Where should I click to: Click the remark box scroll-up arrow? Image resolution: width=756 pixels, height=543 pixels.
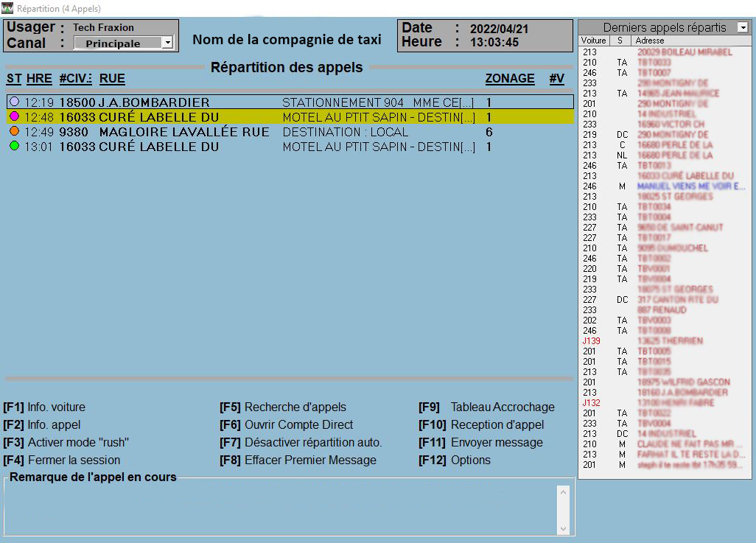563,492
